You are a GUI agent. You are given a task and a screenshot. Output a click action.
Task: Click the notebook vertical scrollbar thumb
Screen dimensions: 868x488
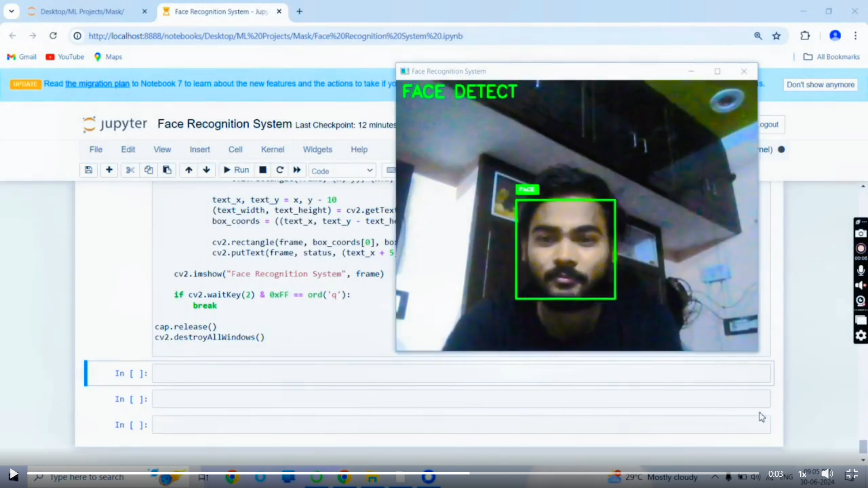(863, 446)
